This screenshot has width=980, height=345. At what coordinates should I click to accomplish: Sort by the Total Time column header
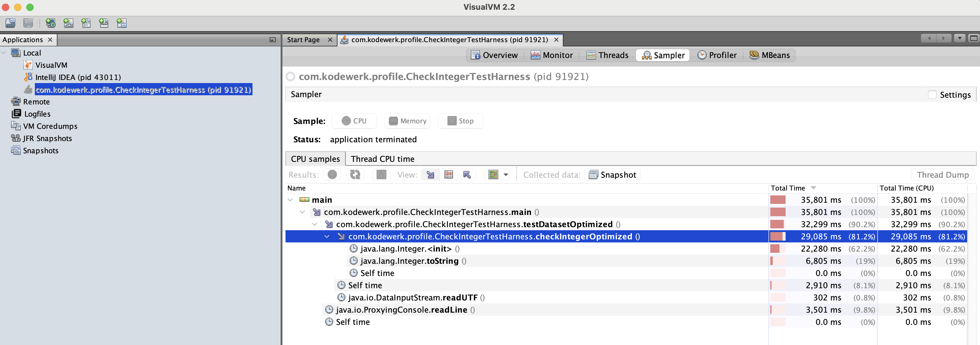788,188
